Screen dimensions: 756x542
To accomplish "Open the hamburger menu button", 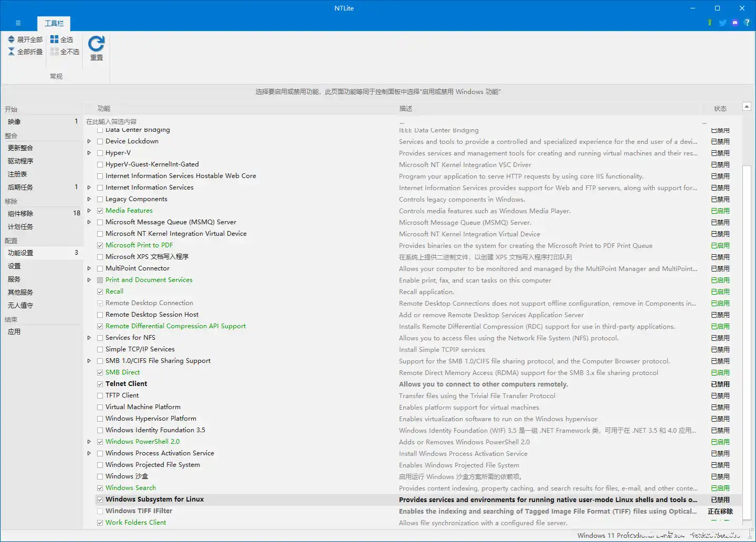I will pyautogui.click(x=18, y=23).
